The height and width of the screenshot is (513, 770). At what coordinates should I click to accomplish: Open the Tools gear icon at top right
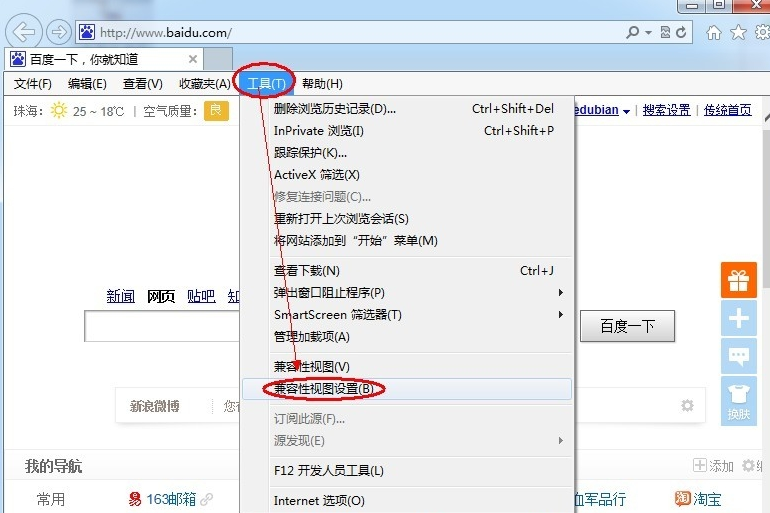click(x=762, y=32)
